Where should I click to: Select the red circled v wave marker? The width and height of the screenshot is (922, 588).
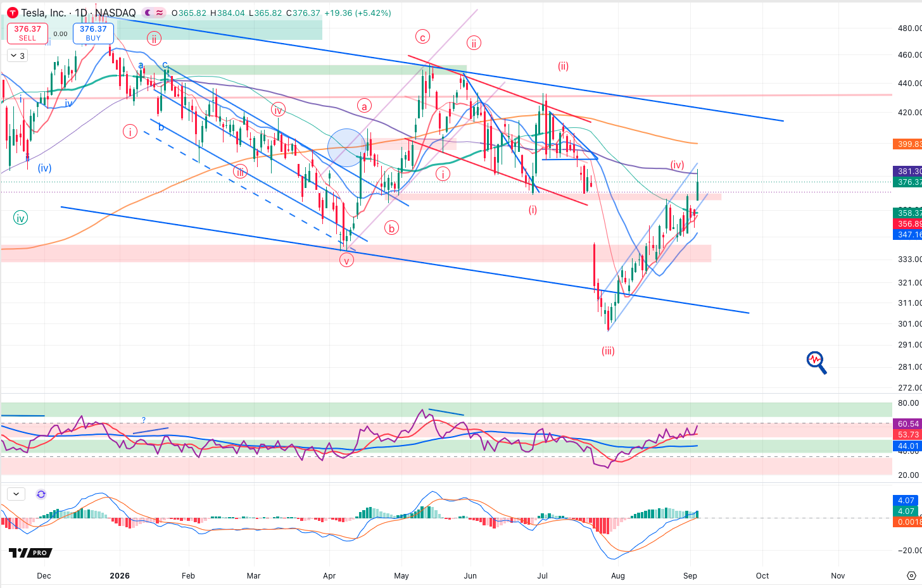tap(346, 260)
